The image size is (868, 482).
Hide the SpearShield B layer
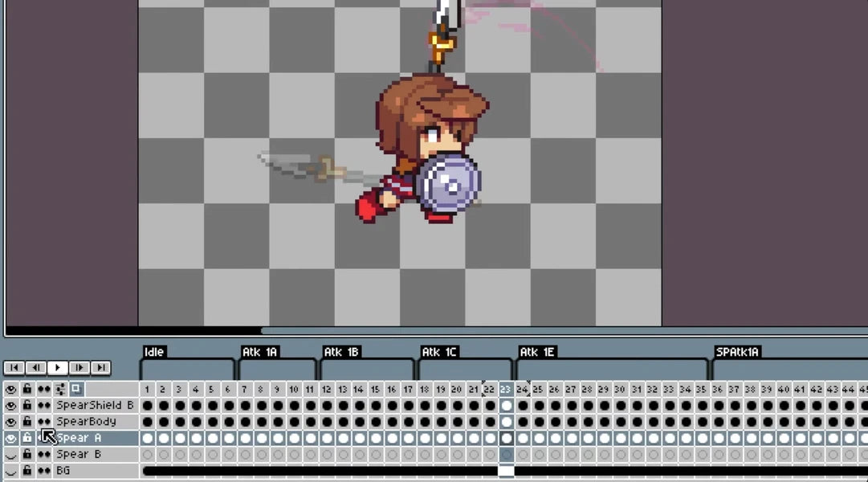tap(11, 406)
